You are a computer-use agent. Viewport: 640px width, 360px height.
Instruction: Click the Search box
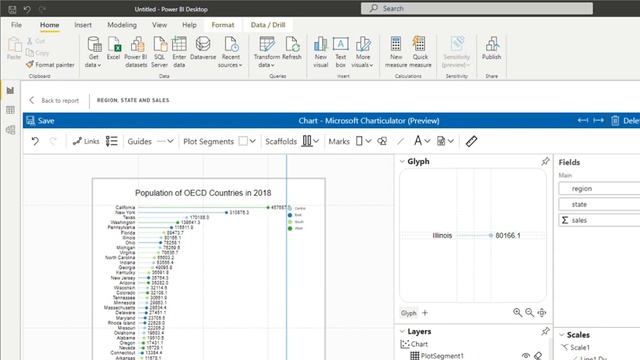pos(477,9)
